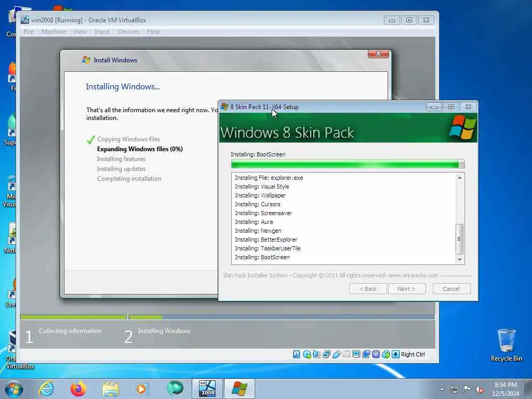The height and width of the screenshot is (399, 532).
Task: Click the install log scrollbar thumb
Action: [x=459, y=239]
